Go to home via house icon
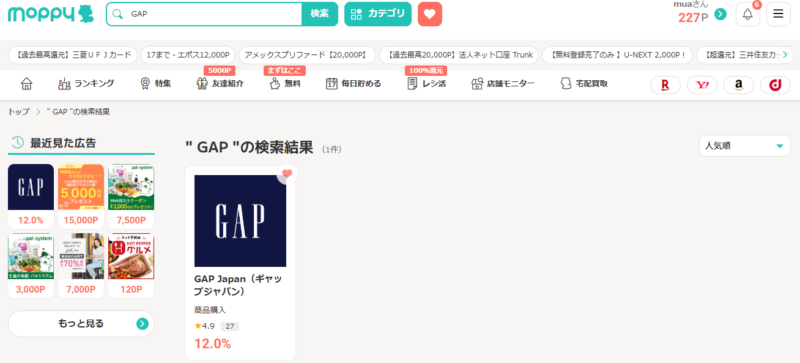 26,84
